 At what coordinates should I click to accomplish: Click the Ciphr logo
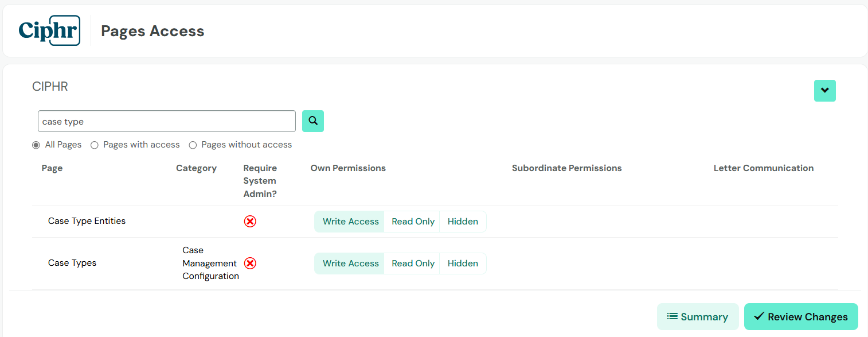pos(49,30)
